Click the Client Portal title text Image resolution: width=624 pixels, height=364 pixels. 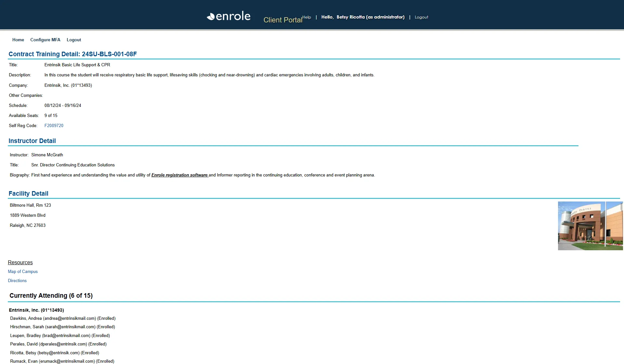(x=282, y=20)
